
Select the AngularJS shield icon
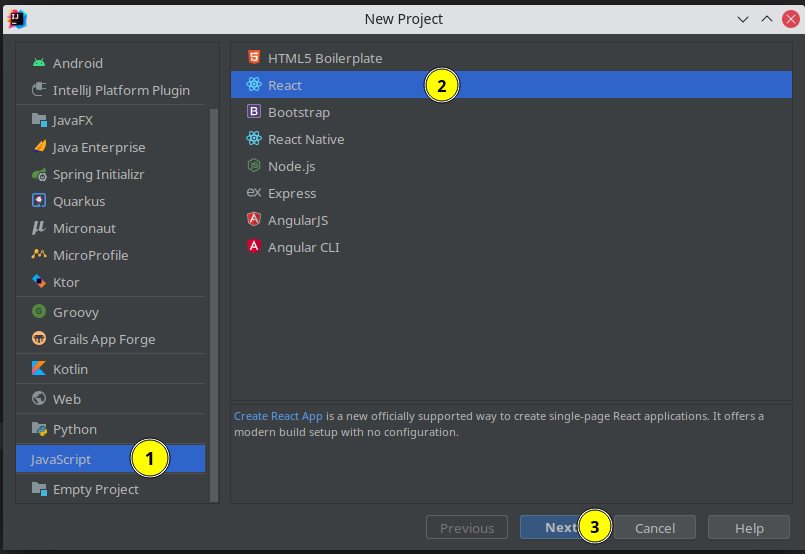(x=254, y=220)
